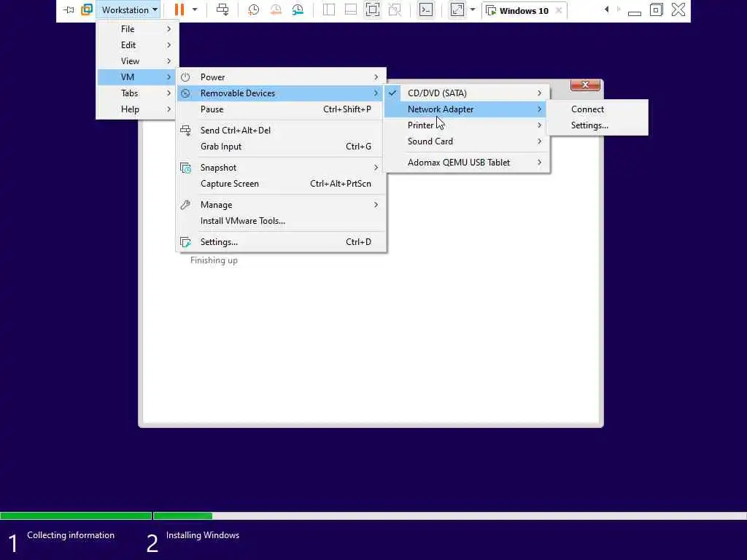This screenshot has height=560, width=747.
Task: Open the View submenu
Action: 138,61
